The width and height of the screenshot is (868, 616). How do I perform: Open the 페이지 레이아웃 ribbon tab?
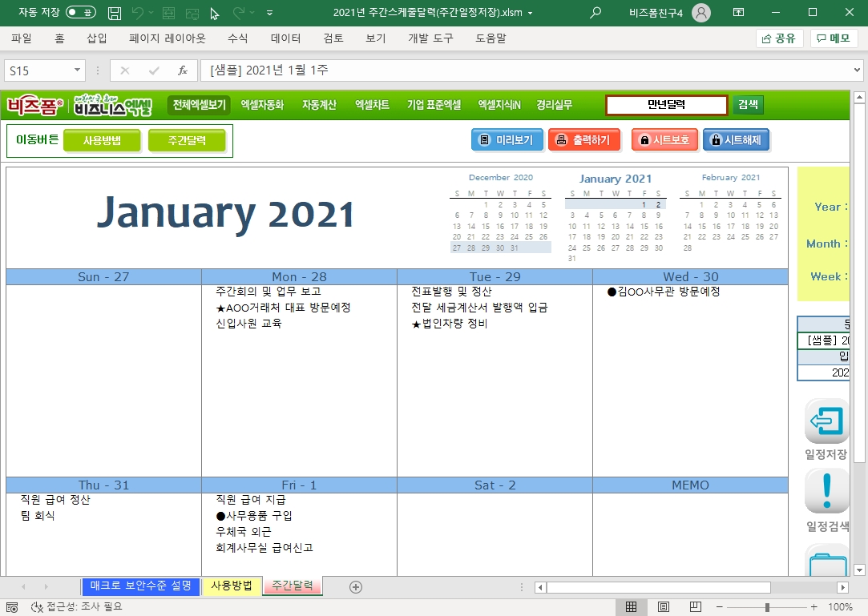tap(168, 38)
